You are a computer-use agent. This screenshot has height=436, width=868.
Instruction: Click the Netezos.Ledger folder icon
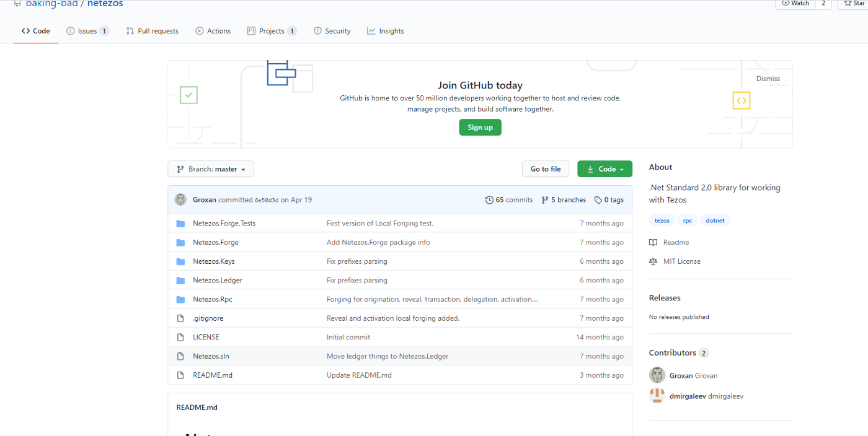coord(180,281)
